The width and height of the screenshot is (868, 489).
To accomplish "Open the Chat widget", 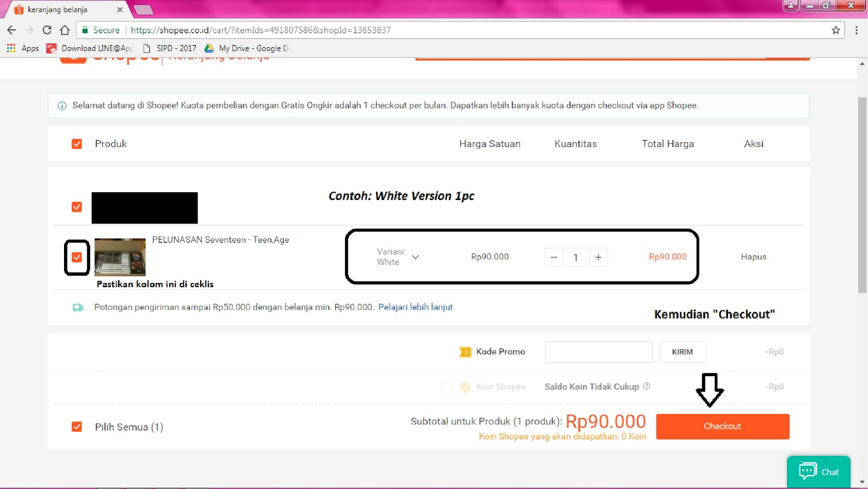I will coord(819,472).
